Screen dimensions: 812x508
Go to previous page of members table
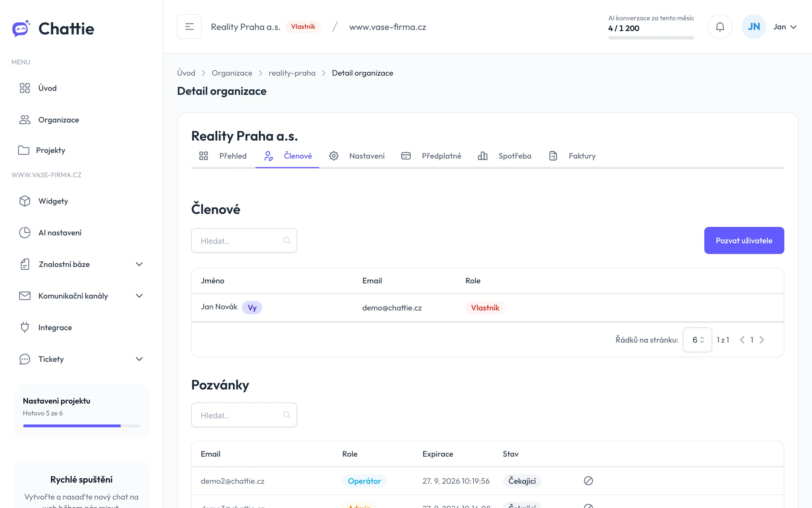(742, 340)
